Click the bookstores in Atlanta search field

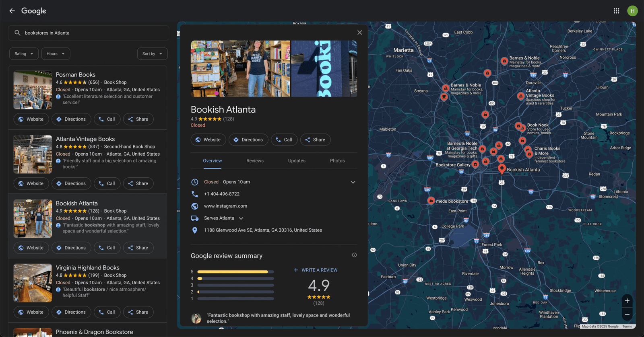[x=89, y=33]
